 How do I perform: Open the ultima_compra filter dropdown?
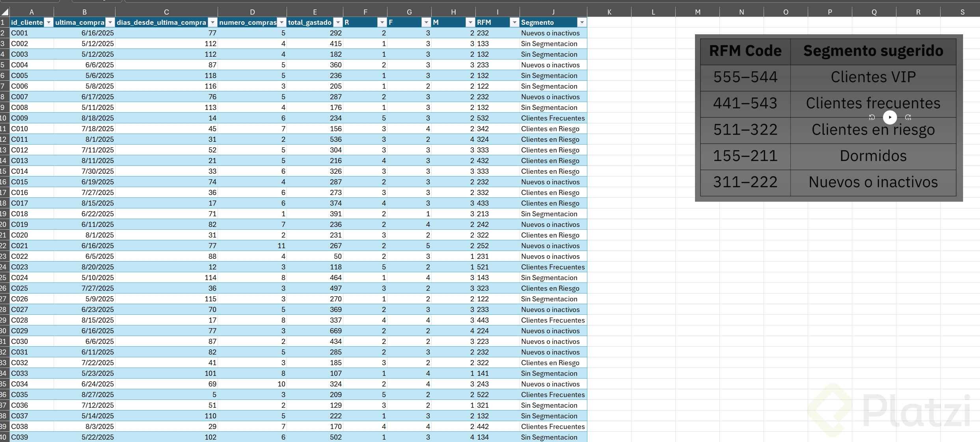point(110,22)
